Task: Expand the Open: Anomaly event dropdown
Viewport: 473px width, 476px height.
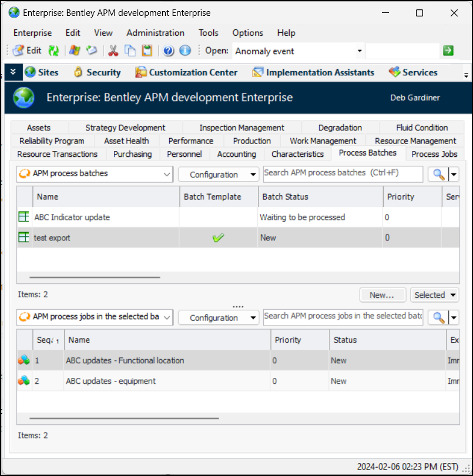Action: [360, 51]
